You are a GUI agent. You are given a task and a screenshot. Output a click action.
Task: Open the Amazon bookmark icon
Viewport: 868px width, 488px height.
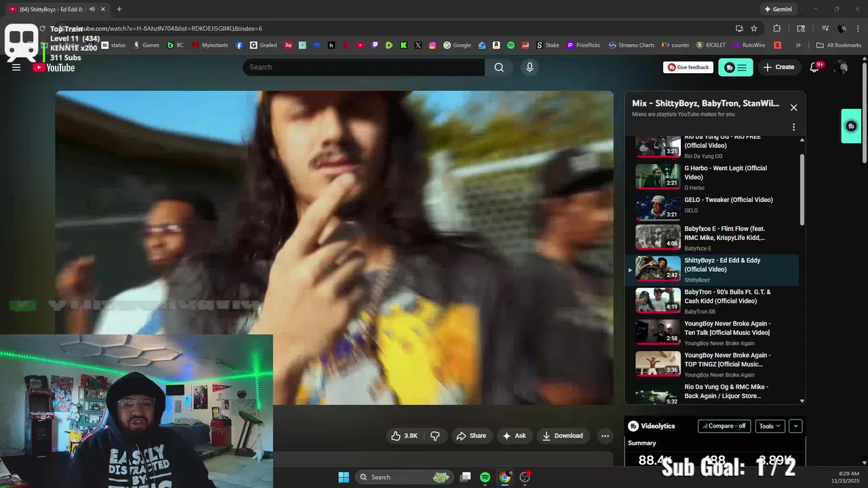tap(496, 45)
